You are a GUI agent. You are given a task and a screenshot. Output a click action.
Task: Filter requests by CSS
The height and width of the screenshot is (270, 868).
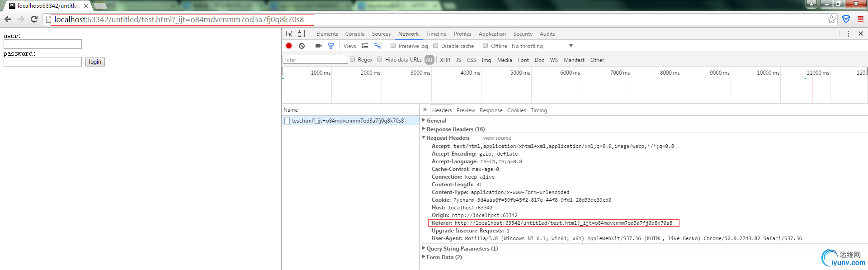(471, 60)
